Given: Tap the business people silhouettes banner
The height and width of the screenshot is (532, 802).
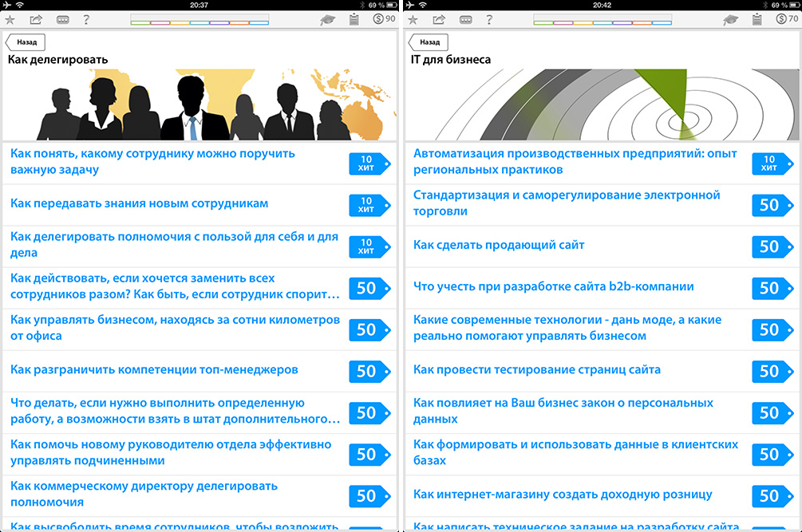Looking at the screenshot, I should pos(200,104).
